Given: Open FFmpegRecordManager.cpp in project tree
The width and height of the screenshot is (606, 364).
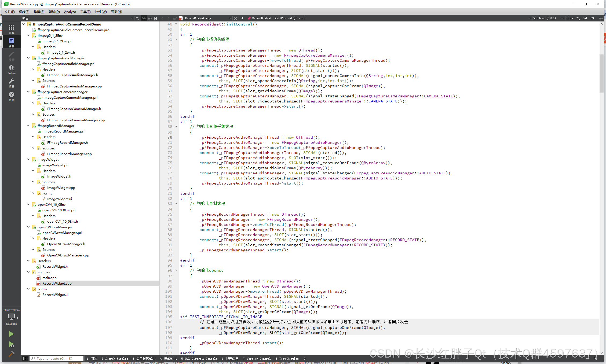Looking at the screenshot, I should coord(69,154).
